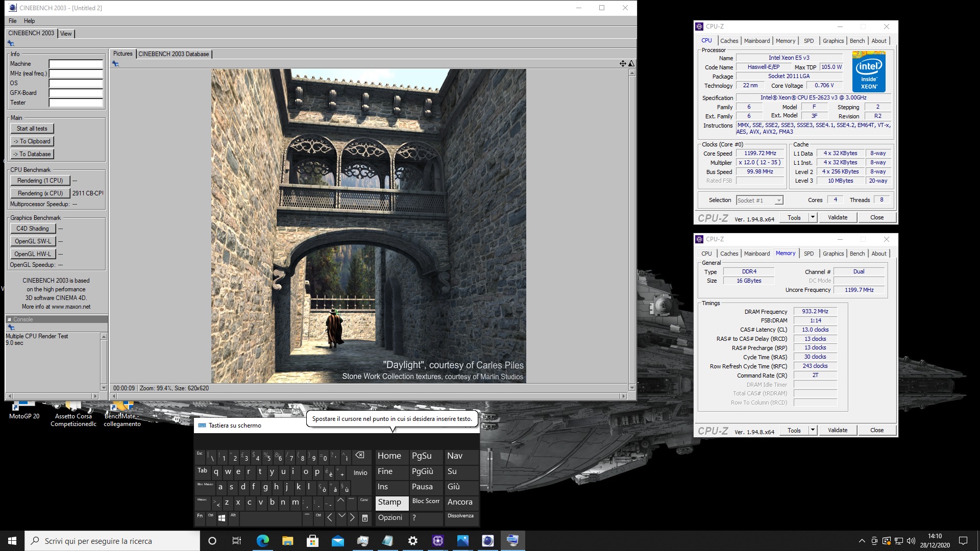Select the Pictures tab

[x=122, y=54]
